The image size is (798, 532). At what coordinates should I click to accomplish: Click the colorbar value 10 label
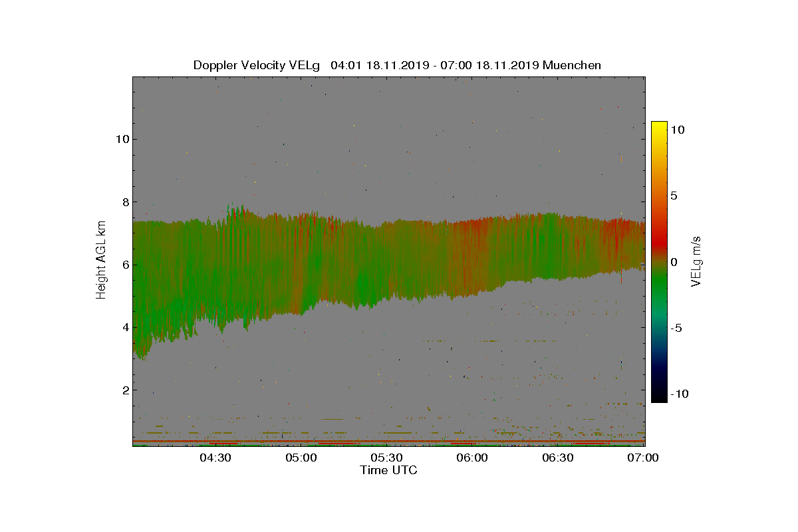[x=677, y=130]
